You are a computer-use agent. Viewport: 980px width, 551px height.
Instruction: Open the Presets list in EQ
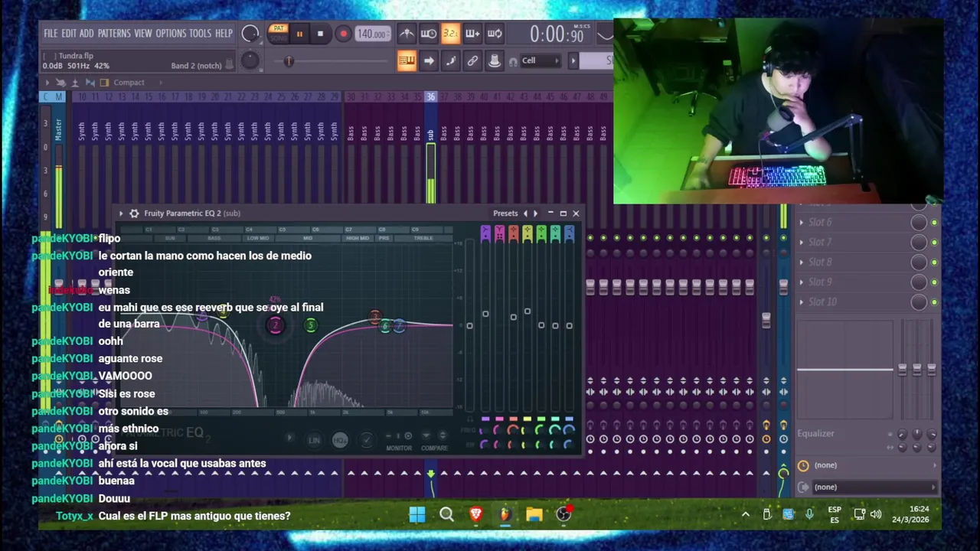[505, 214]
